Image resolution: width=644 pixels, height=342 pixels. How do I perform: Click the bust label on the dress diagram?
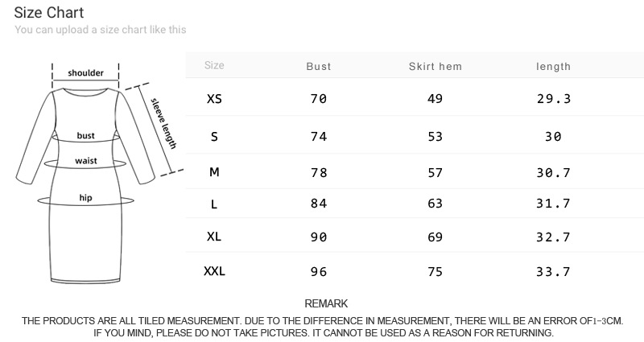tap(86, 136)
